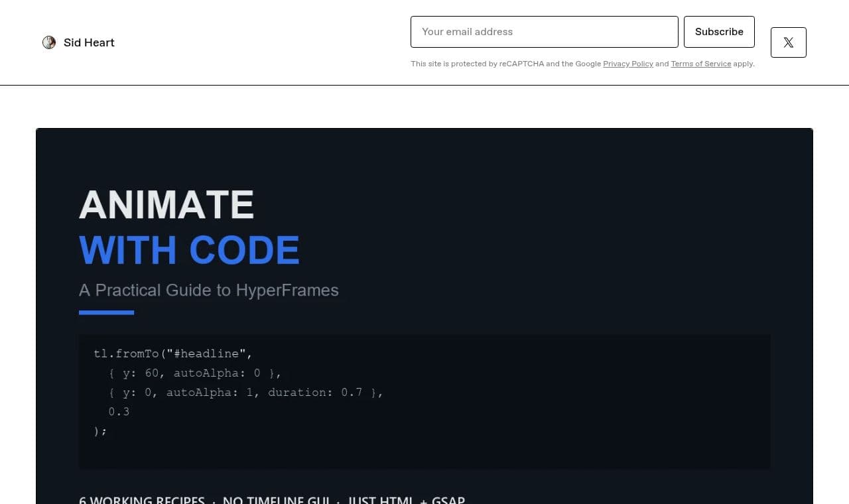
Task: Open the X social profile button
Action: coord(788,42)
